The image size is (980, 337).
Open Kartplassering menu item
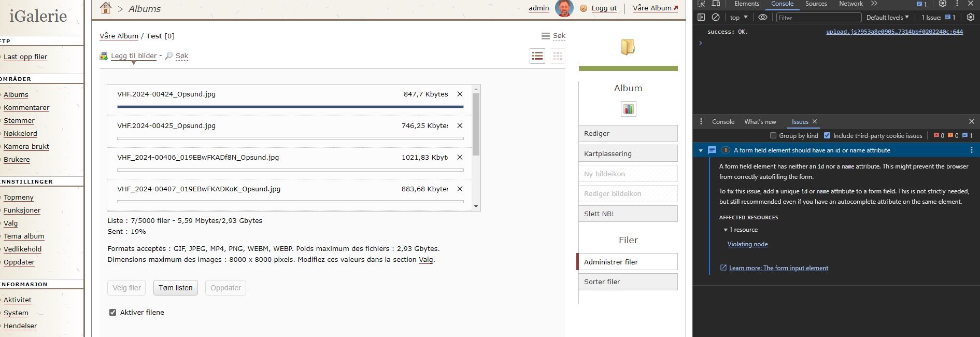(628, 153)
